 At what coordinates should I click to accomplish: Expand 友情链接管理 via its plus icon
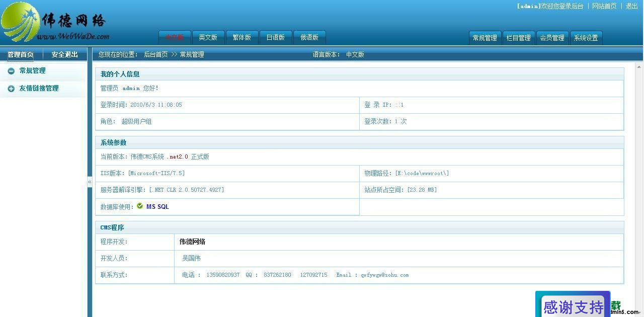[11, 89]
